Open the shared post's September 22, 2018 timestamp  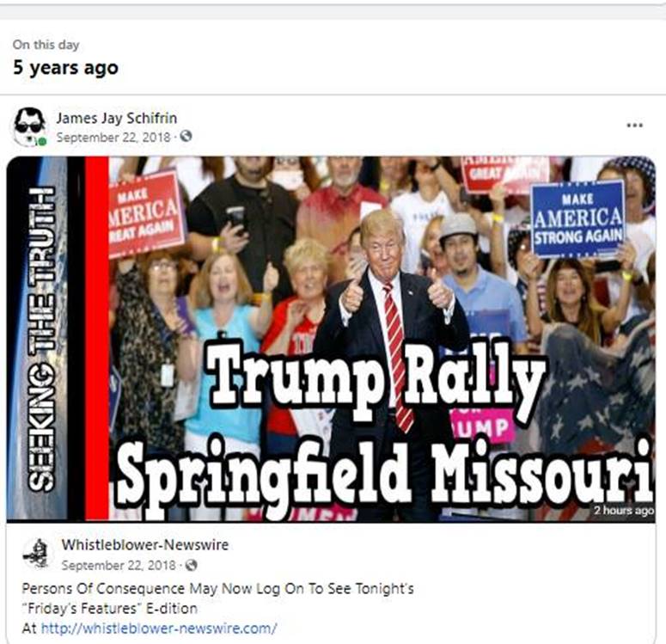point(119,566)
